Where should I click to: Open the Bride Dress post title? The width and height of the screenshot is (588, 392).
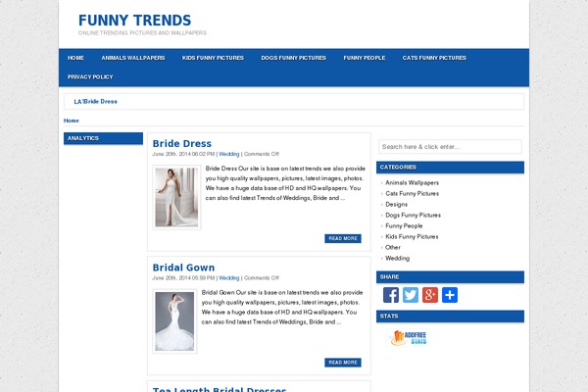tap(181, 144)
